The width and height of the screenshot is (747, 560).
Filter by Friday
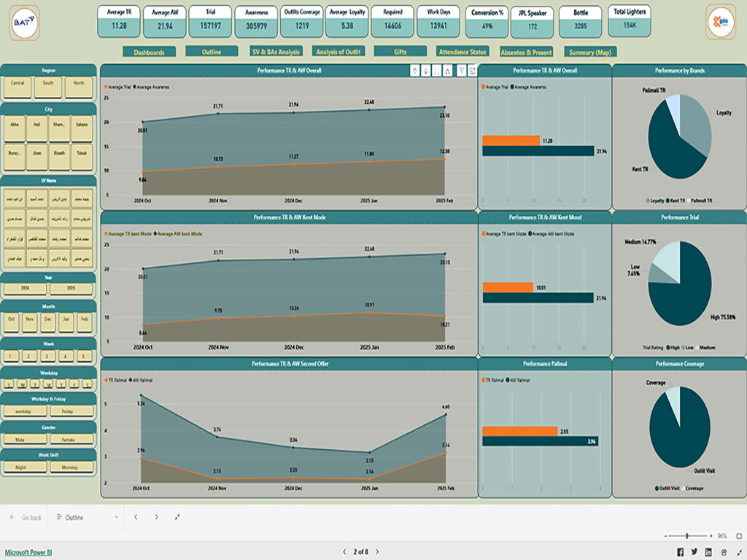tap(71, 411)
